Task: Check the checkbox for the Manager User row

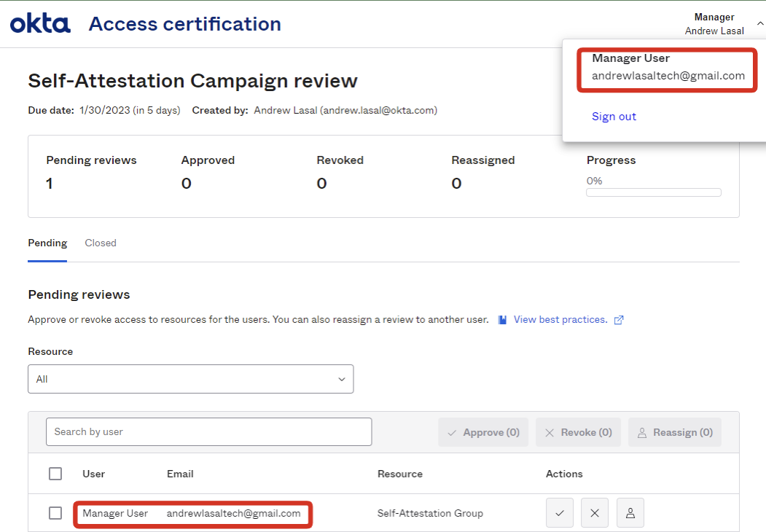Action: tap(55, 512)
